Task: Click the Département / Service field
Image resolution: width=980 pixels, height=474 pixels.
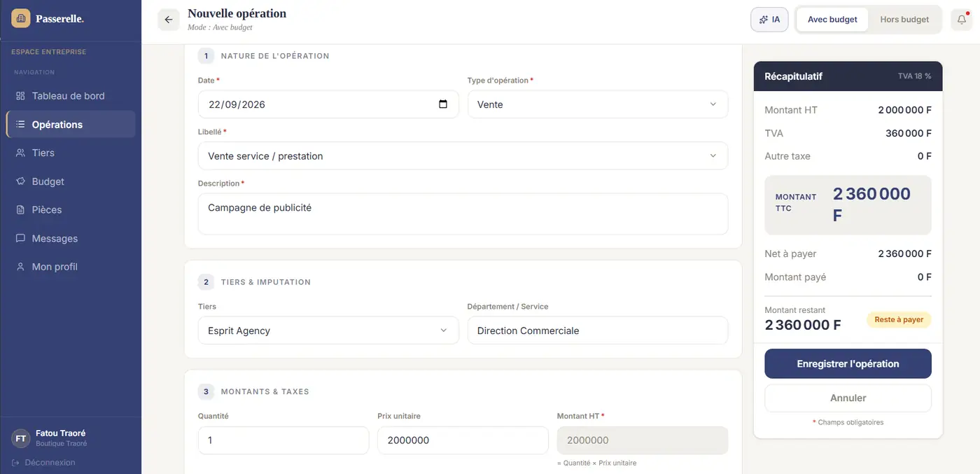Action: 598,330
